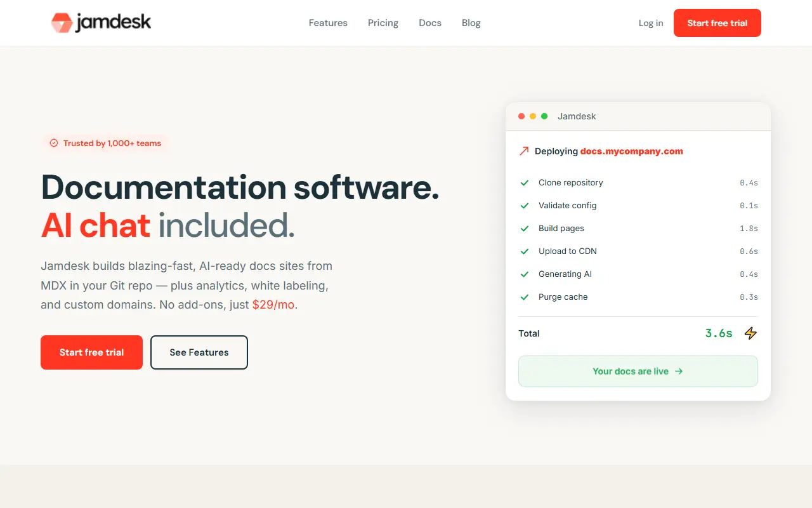The width and height of the screenshot is (812, 508).
Task: Click the Log in link
Action: coord(651,23)
